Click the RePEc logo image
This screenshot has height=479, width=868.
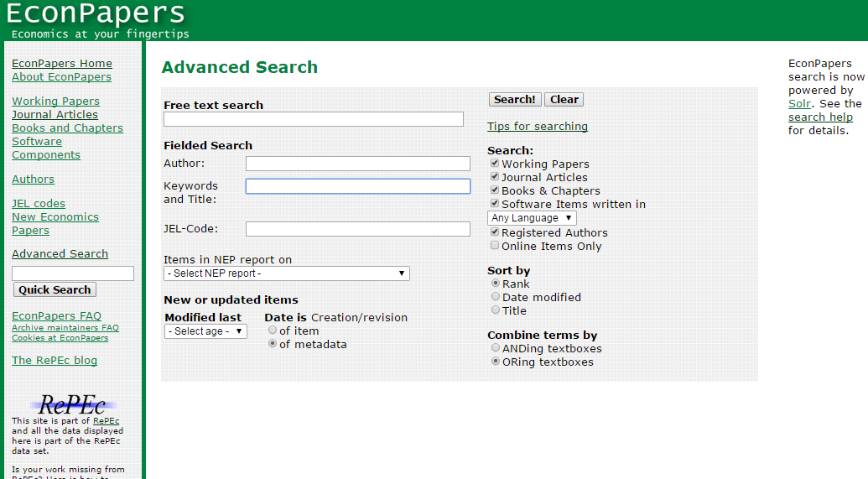click(72, 404)
